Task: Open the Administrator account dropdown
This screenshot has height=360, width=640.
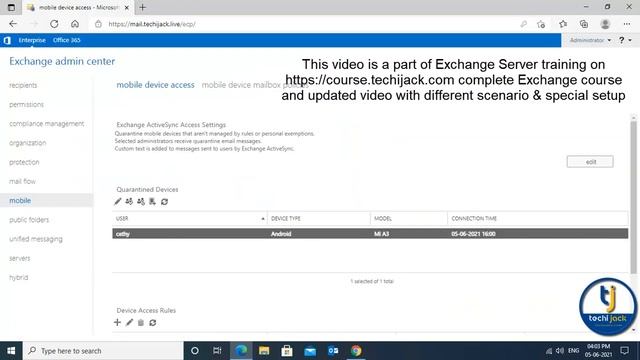Action: click(590, 40)
